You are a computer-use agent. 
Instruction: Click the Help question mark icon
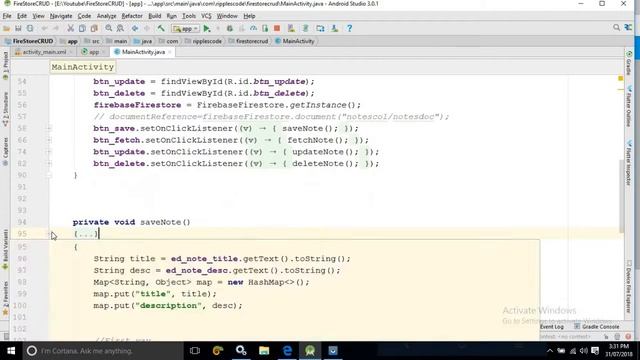coord(349,28)
